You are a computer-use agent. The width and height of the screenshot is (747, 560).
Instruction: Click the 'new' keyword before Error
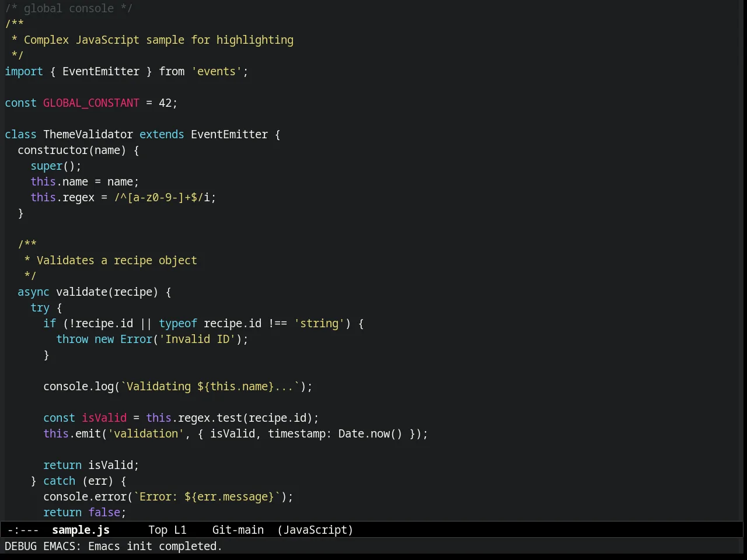pyautogui.click(x=104, y=339)
